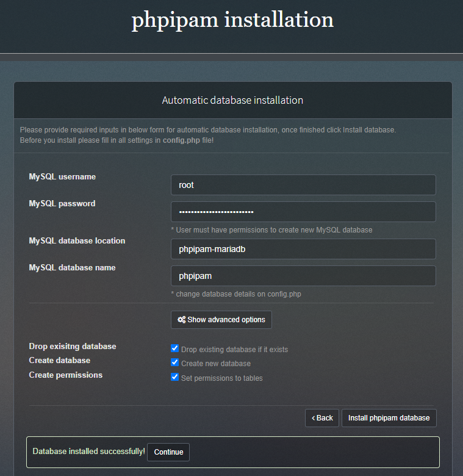Go Back to the previous step
463x476 pixels.
click(322, 418)
